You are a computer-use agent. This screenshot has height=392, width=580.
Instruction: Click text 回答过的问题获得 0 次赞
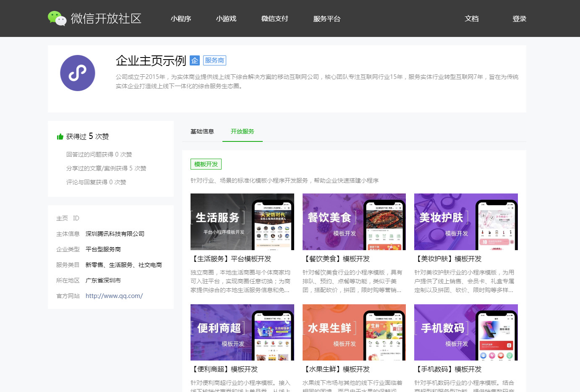tap(99, 154)
